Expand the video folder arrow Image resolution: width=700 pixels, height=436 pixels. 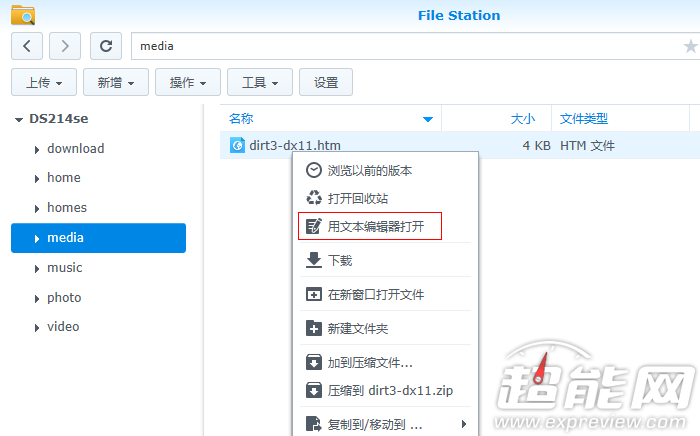click(x=37, y=328)
